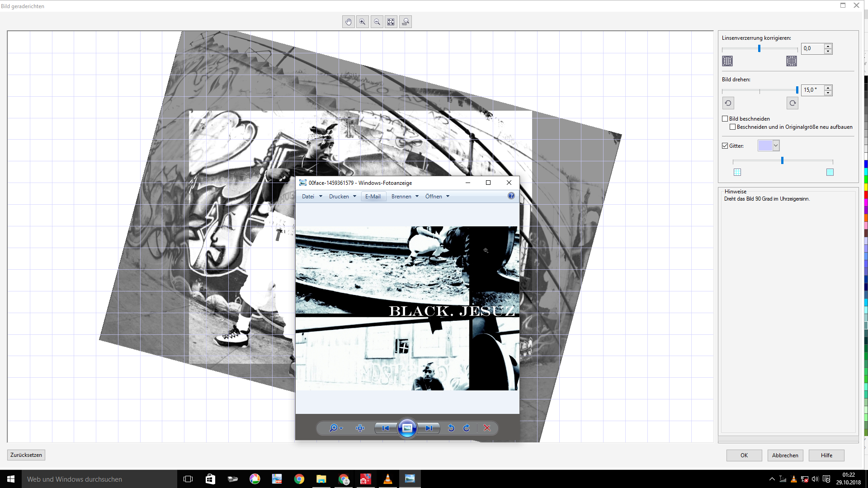
Task: Zoom to 100% tool
Action: (406, 22)
